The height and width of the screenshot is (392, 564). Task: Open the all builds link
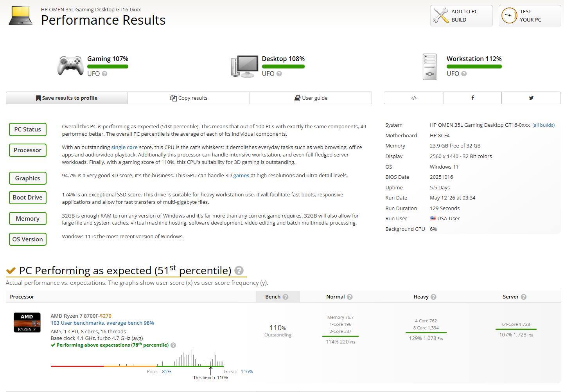543,125
